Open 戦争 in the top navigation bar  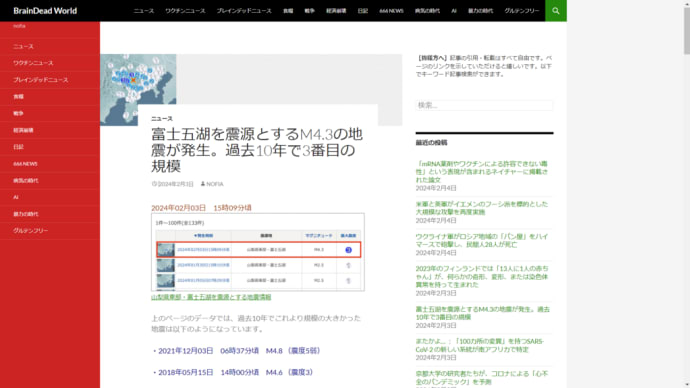coord(310,11)
